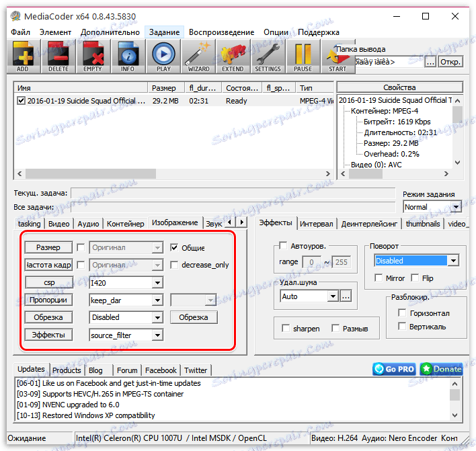Image resolution: width=476 pixels, height=451 pixels.
Task: Click the noise removal ... button
Action: (x=346, y=296)
